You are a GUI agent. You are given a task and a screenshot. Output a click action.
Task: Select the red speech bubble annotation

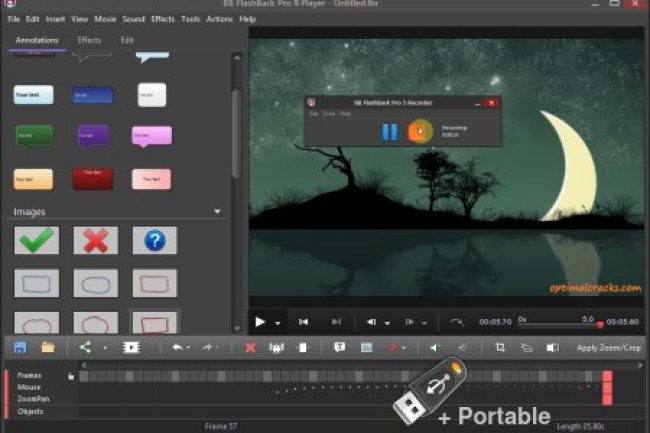[x=92, y=178]
